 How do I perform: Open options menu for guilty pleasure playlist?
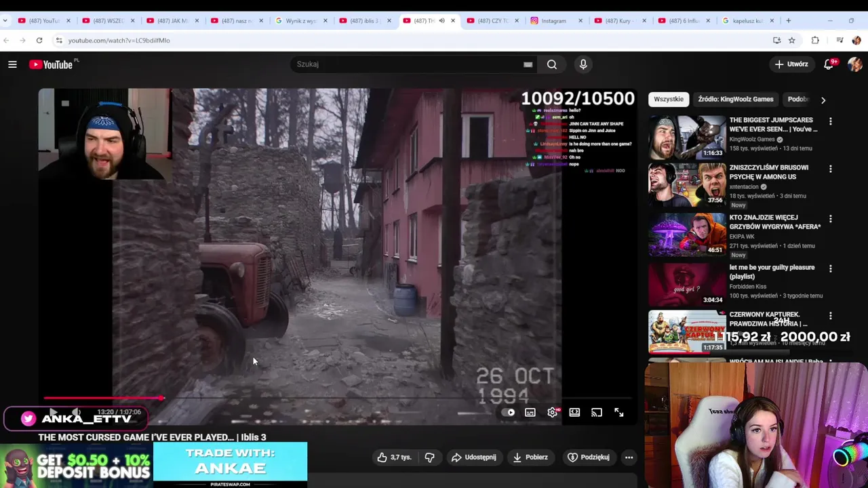coord(831,268)
